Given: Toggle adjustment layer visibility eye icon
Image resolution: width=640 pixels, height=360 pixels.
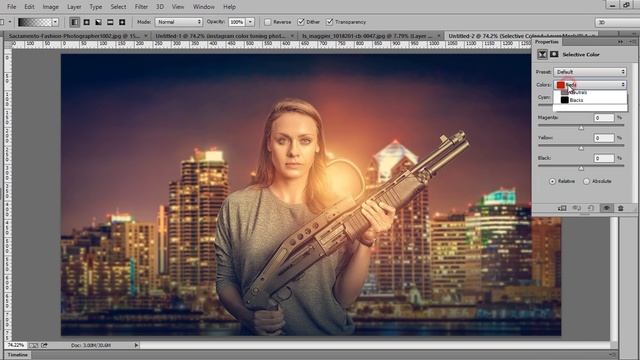Looking at the screenshot, I should point(606,208).
